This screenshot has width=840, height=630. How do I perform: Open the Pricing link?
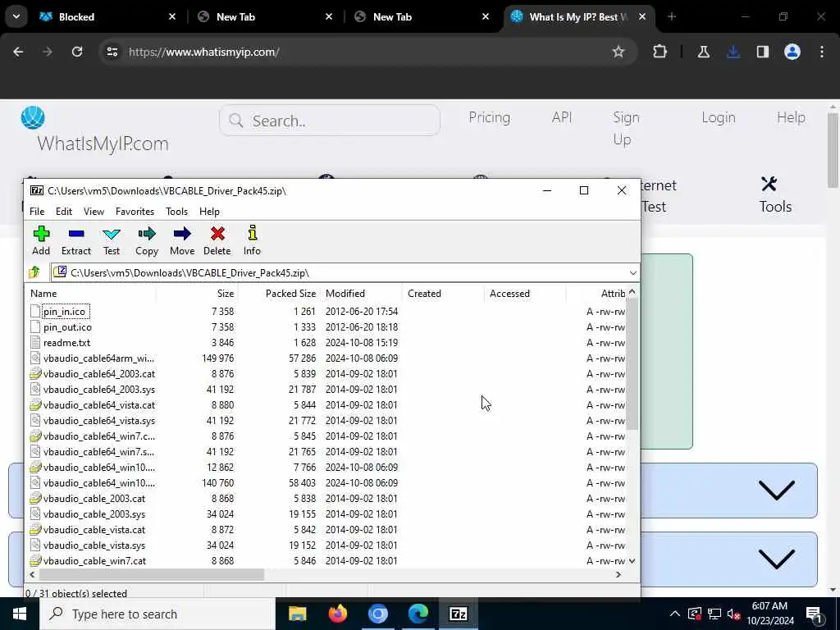click(489, 117)
